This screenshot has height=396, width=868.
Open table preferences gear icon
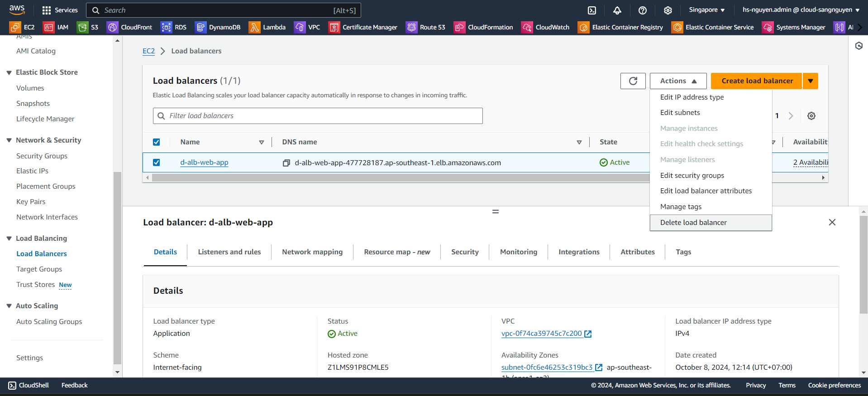tap(811, 116)
